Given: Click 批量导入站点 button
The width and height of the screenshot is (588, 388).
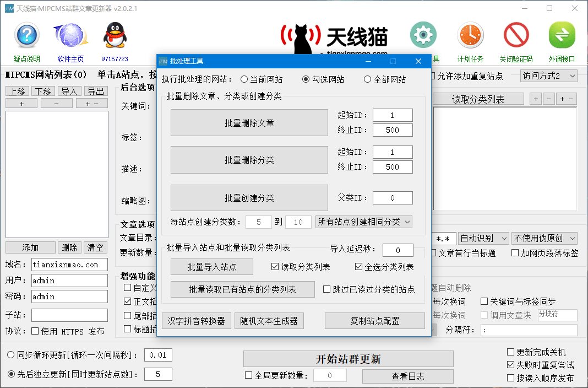Looking at the screenshot, I should 212,267.
